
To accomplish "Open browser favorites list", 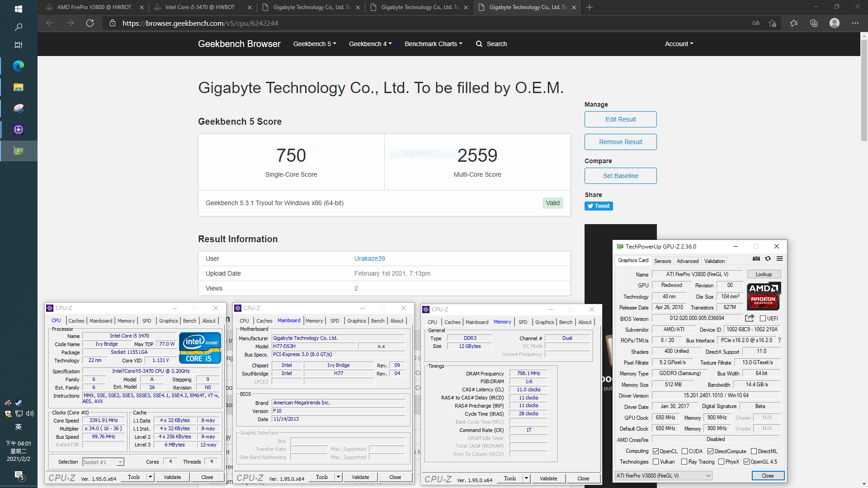I will [794, 23].
